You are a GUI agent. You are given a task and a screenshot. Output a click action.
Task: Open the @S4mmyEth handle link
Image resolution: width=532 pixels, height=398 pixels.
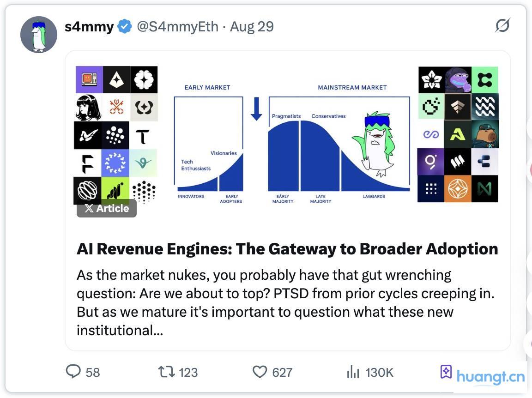177,27
